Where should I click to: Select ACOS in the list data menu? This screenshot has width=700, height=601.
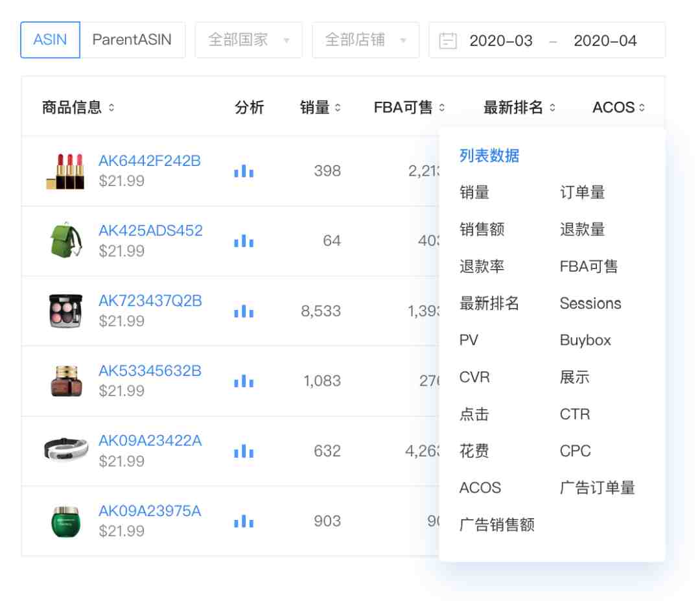coord(480,488)
